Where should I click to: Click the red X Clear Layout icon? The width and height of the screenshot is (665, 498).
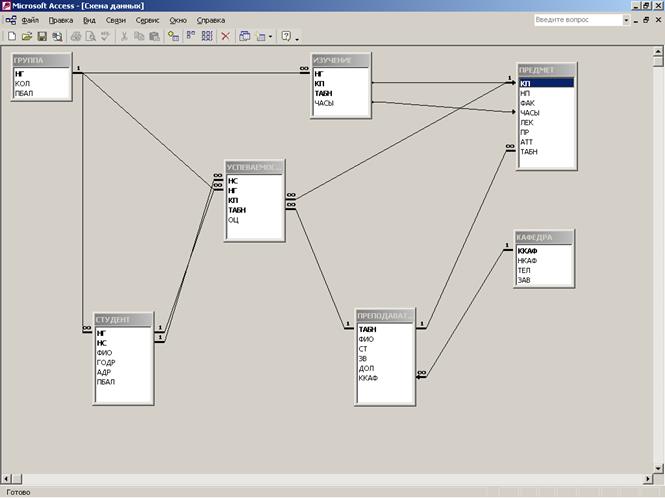[x=225, y=36]
